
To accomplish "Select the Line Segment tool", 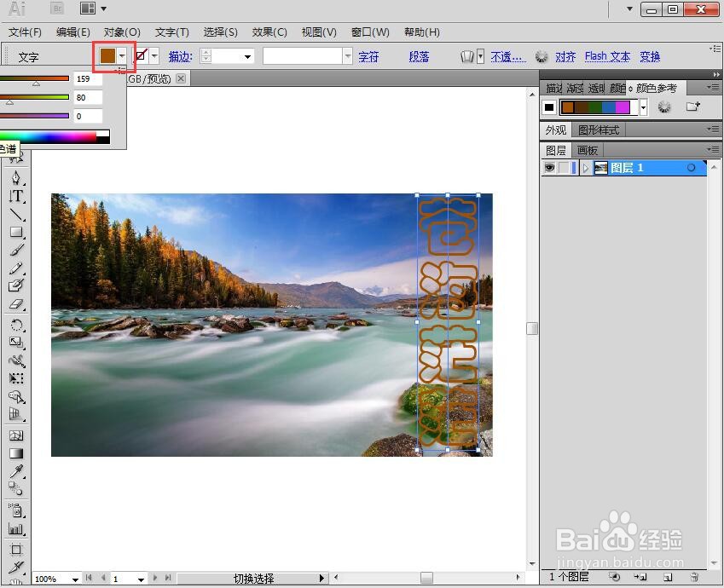I will [16, 214].
